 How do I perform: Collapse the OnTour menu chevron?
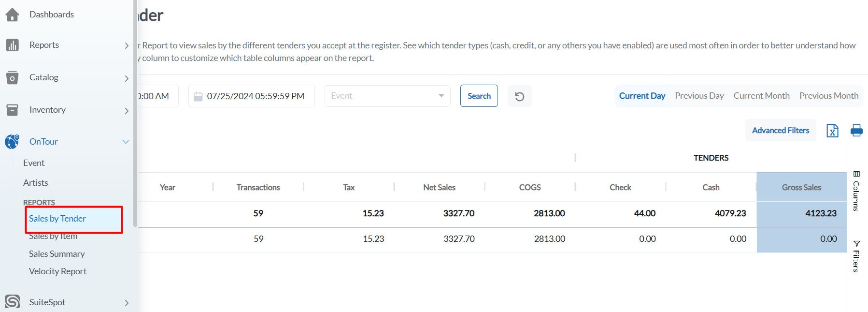[x=126, y=142]
